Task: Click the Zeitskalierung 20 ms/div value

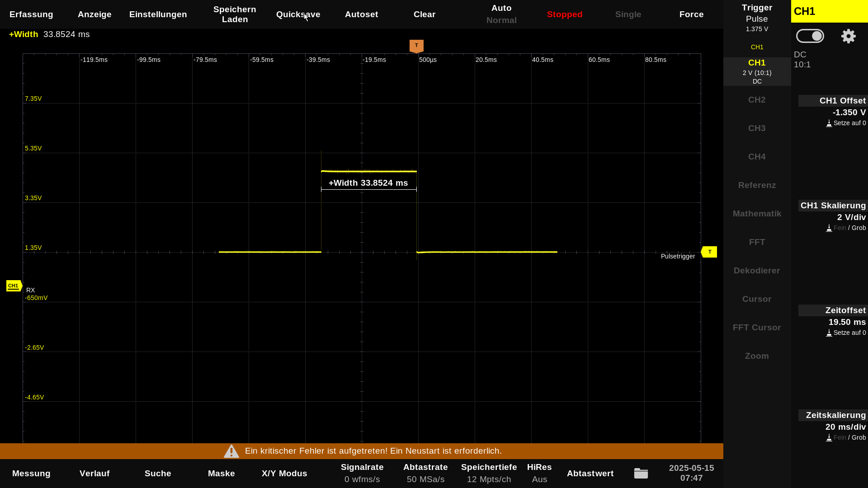Action: click(845, 427)
